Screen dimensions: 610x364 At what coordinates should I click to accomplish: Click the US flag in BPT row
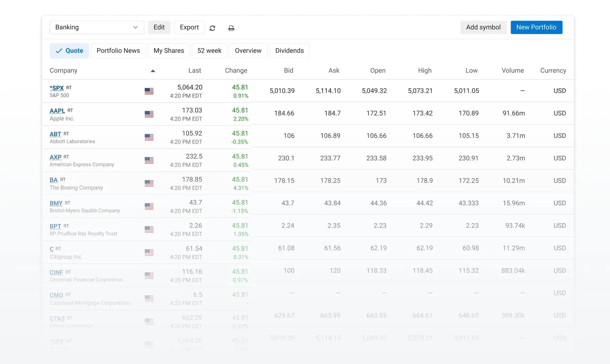pos(149,229)
